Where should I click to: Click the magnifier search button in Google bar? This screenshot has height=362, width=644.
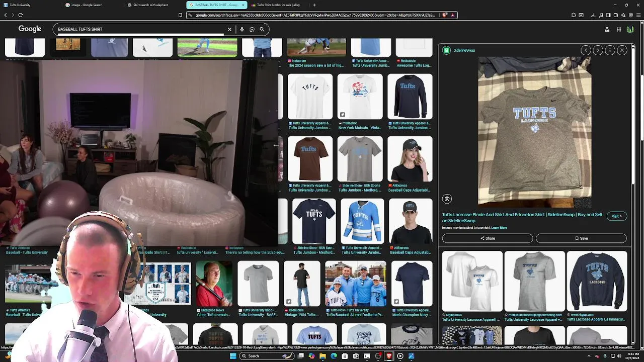pyautogui.click(x=262, y=29)
